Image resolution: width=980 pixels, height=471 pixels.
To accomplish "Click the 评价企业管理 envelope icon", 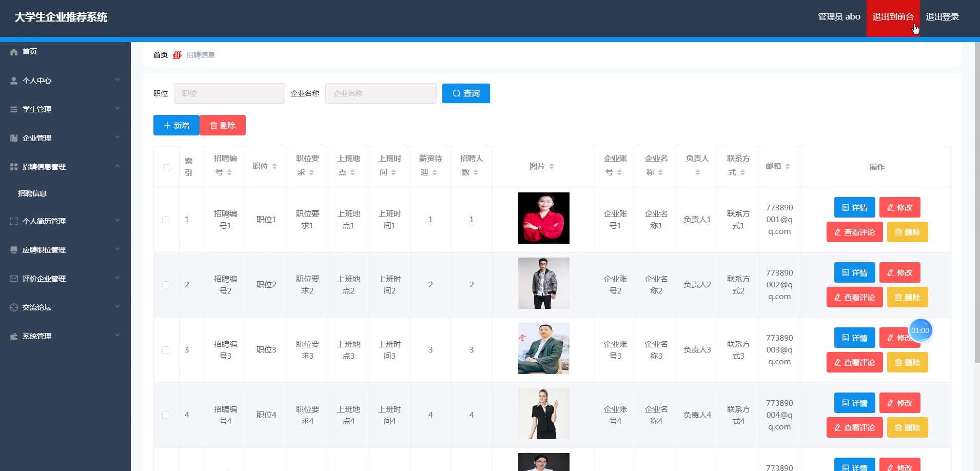I will click(14, 279).
